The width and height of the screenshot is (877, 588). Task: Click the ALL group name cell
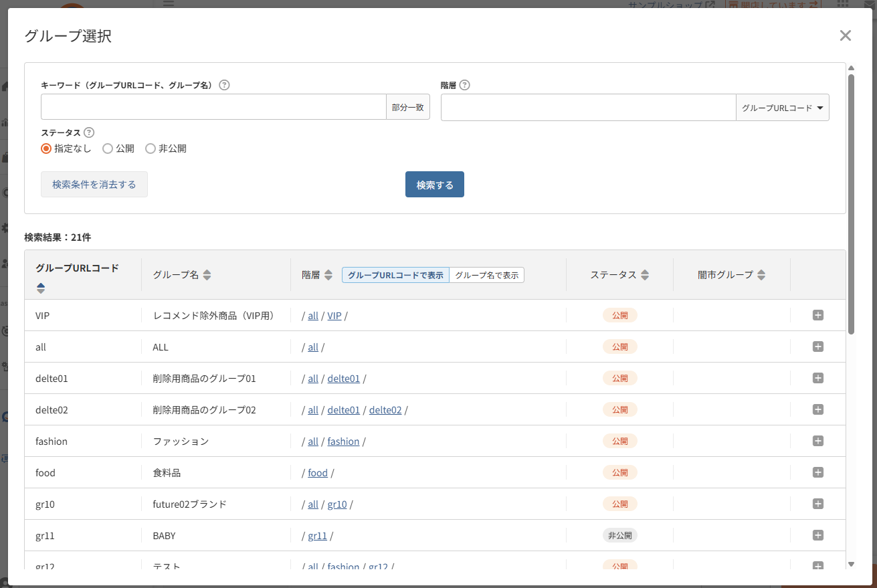[161, 347]
